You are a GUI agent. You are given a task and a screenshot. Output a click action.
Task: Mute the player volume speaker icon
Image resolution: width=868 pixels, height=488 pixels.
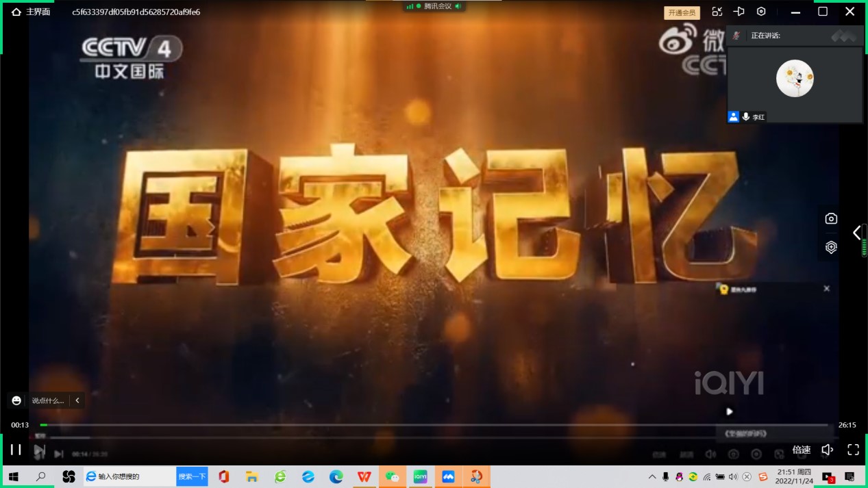[827, 450]
